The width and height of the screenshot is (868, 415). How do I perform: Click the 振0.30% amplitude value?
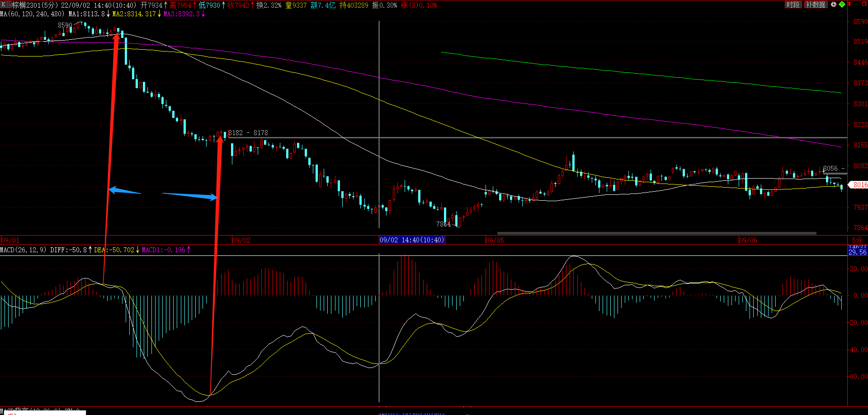(385, 5)
